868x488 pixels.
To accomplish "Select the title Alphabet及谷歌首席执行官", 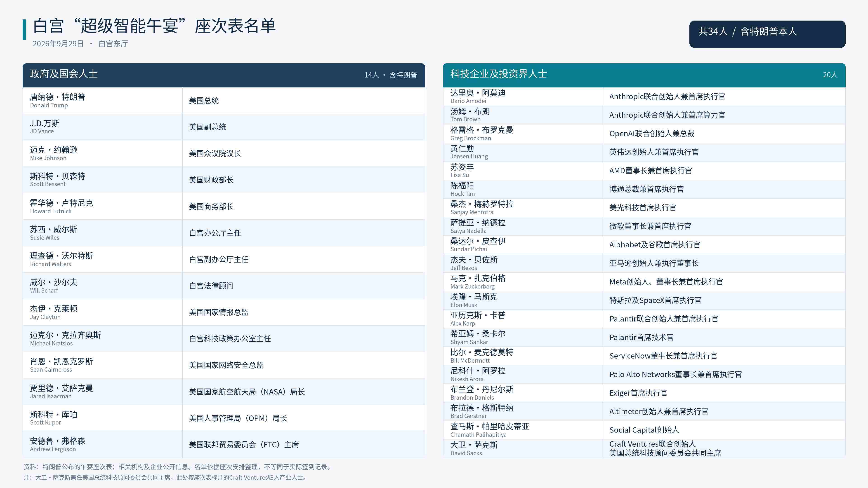I will (x=655, y=245).
